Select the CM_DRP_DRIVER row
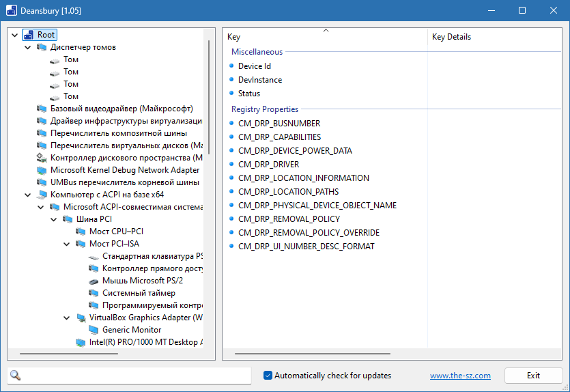This screenshot has height=392, width=570. [x=392, y=165]
